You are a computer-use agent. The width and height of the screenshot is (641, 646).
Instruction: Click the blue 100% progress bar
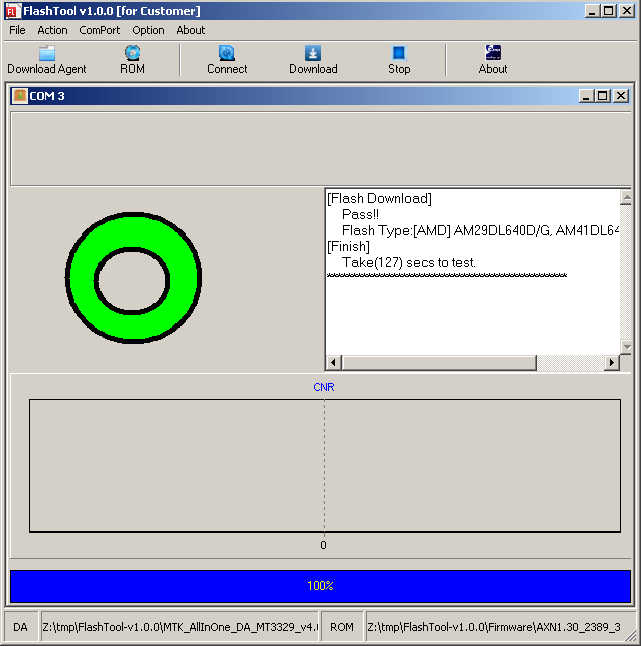coord(320,586)
